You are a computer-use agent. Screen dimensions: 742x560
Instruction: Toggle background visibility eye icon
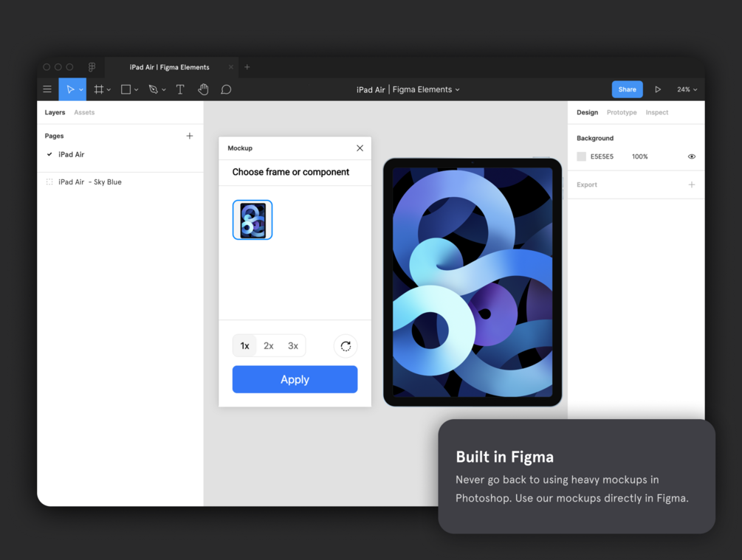(x=691, y=156)
